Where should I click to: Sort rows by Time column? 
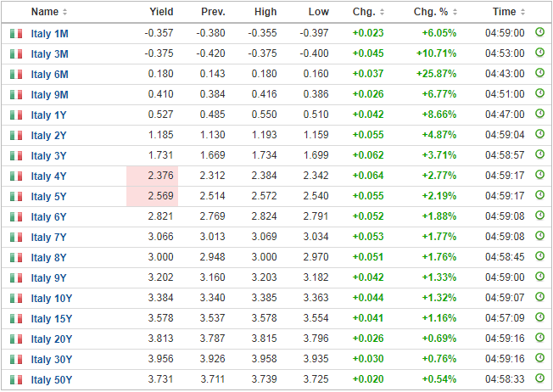pos(508,12)
